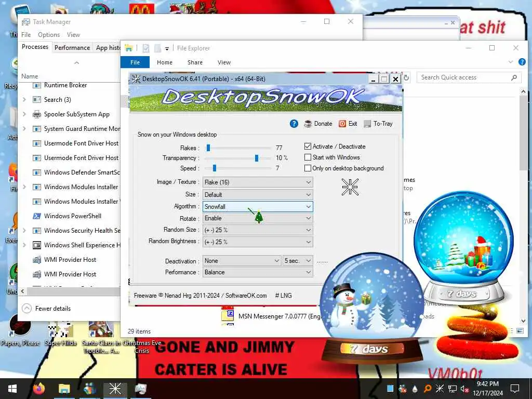
Task: Open SoftwareOK.com freeware link text
Action: click(x=246, y=296)
